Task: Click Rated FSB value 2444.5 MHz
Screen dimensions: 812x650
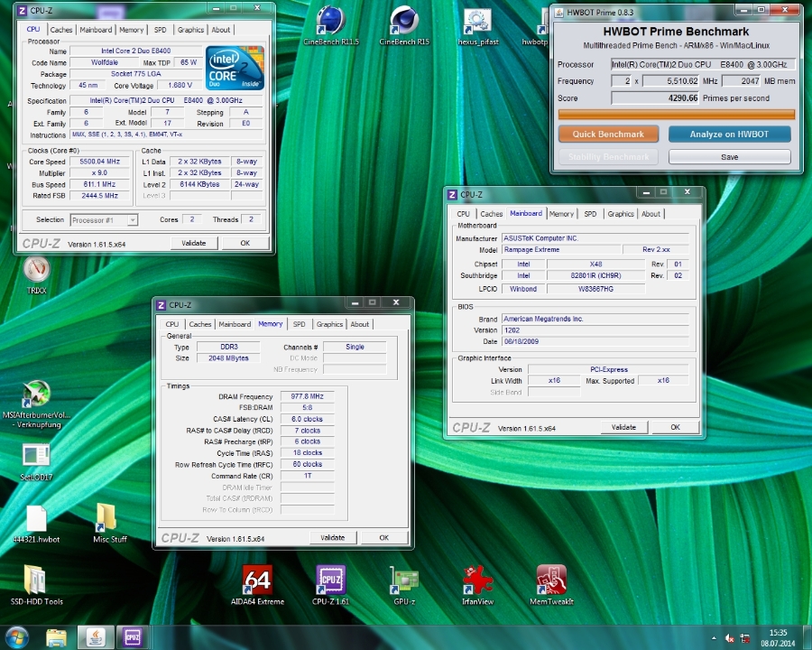Action: click(x=99, y=196)
